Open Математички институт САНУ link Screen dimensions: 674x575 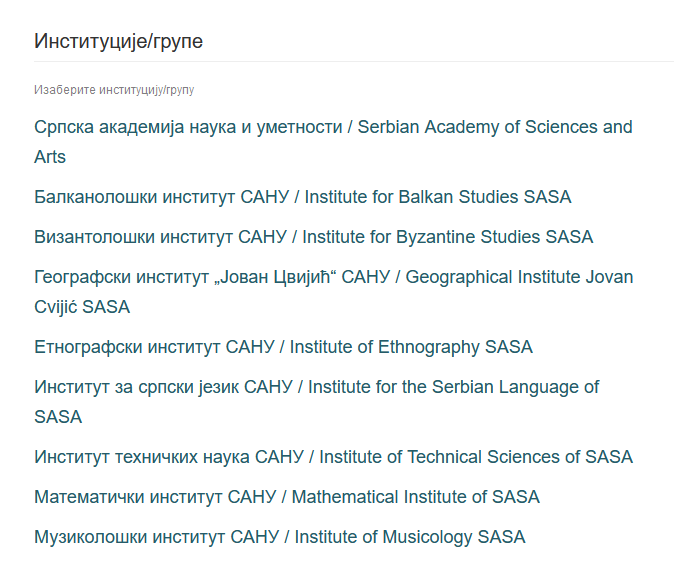(154, 497)
